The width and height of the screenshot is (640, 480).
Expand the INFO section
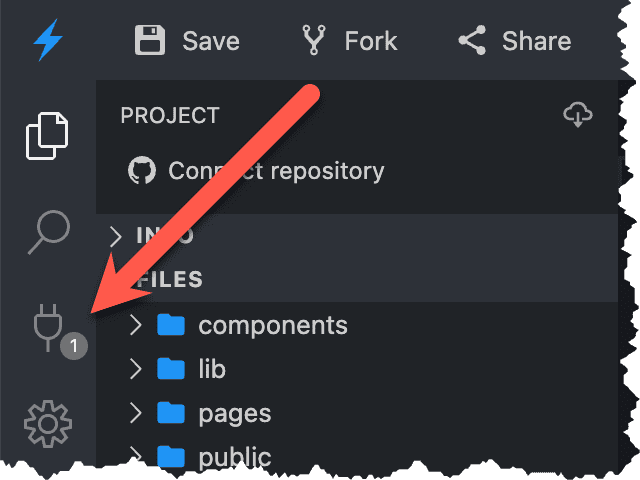[116, 235]
